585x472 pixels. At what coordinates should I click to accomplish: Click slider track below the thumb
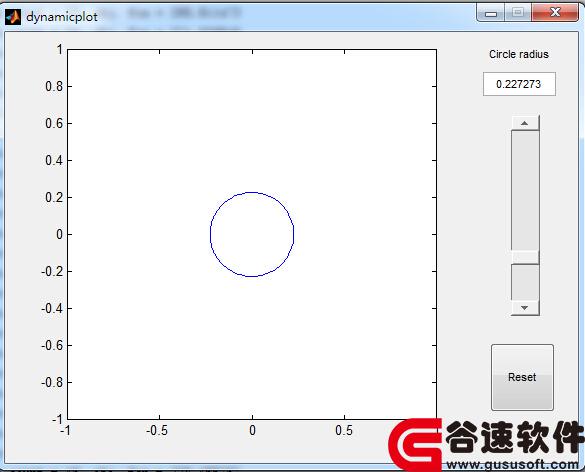pos(525,282)
